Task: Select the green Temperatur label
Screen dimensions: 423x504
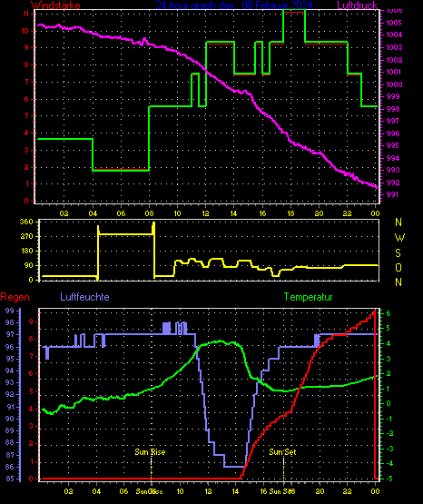Action: pos(308,297)
